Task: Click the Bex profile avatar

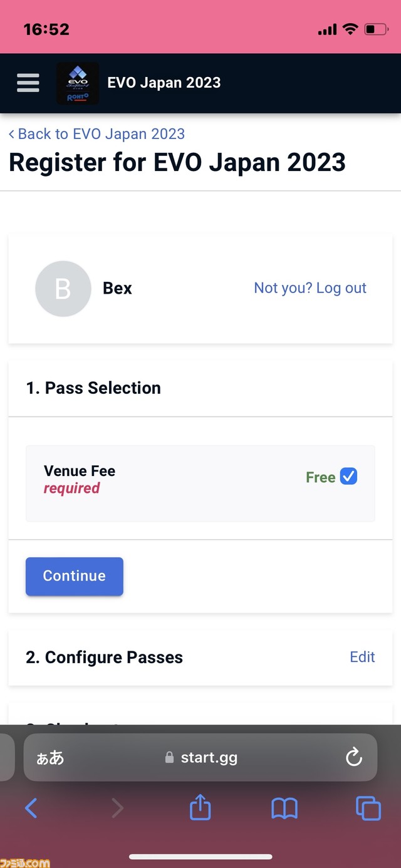Action: point(63,289)
